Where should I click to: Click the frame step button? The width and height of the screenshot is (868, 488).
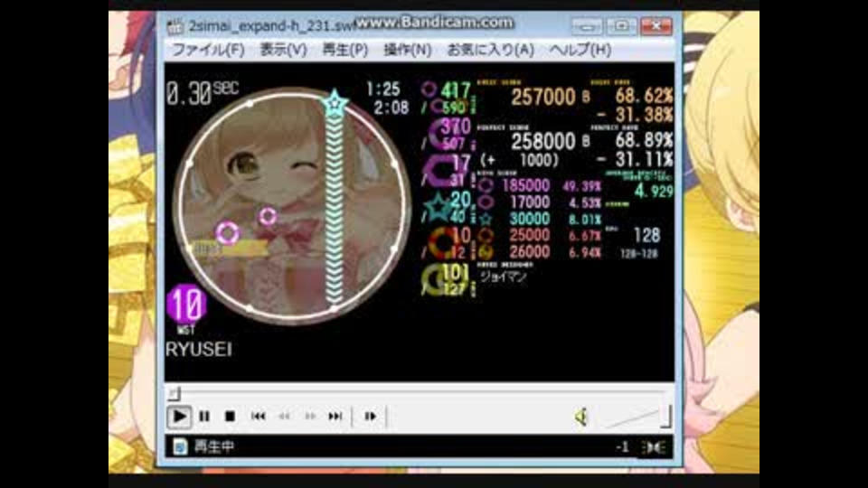click(370, 416)
